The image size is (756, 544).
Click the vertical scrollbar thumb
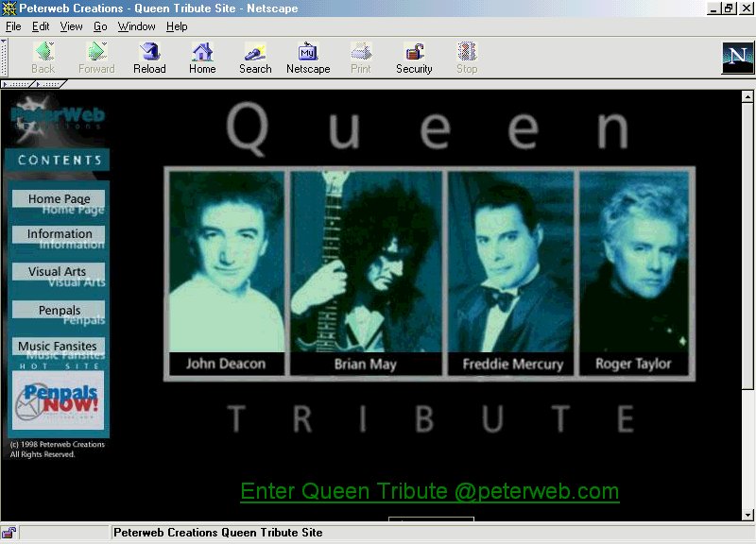click(747, 246)
